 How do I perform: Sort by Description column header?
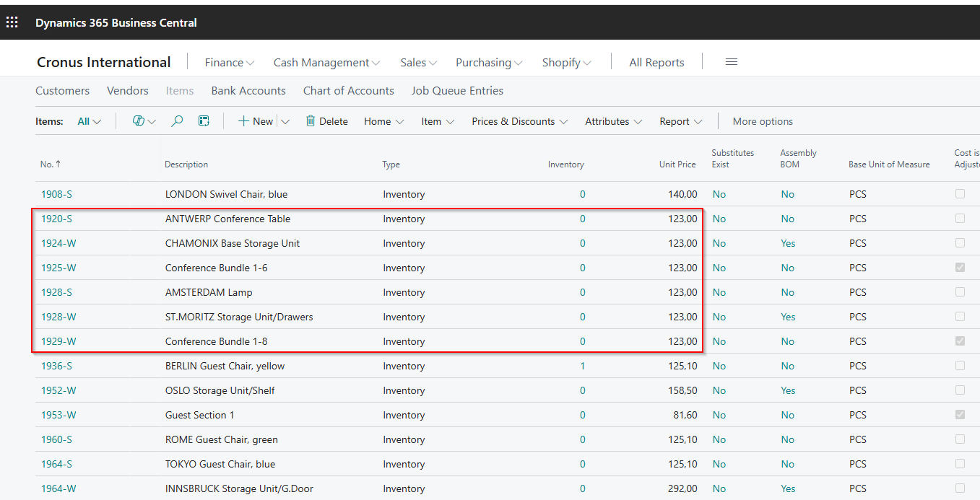[x=186, y=165]
